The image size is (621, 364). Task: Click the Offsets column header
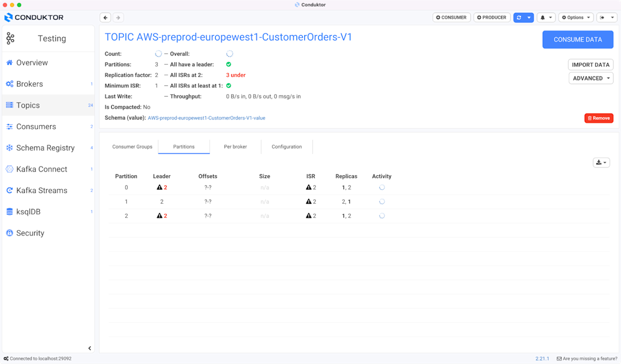click(208, 176)
